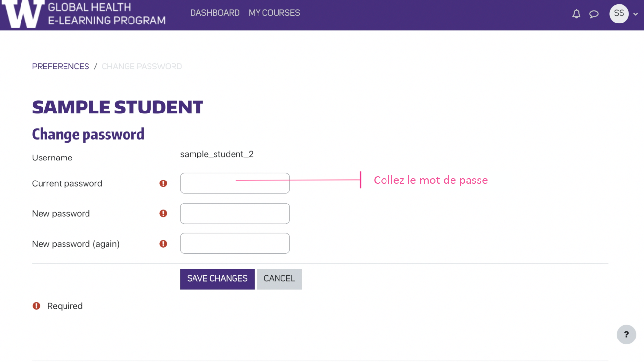644x362 pixels.
Task: Follow the Preferences breadcrumb link
Action: (x=61, y=67)
